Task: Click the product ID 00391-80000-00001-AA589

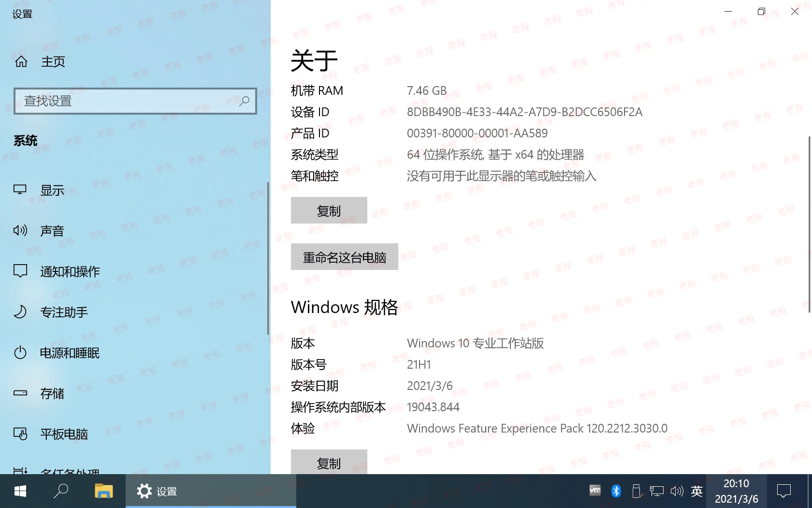Action: tap(477, 133)
